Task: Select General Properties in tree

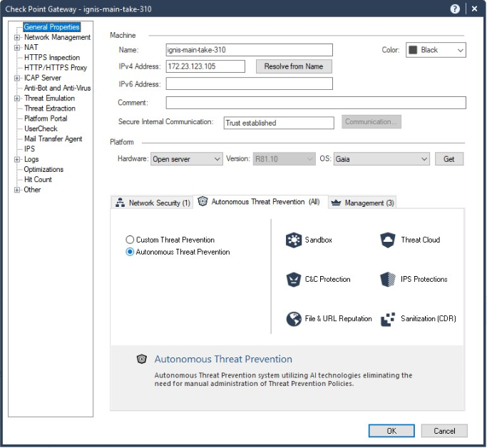Action: point(52,27)
